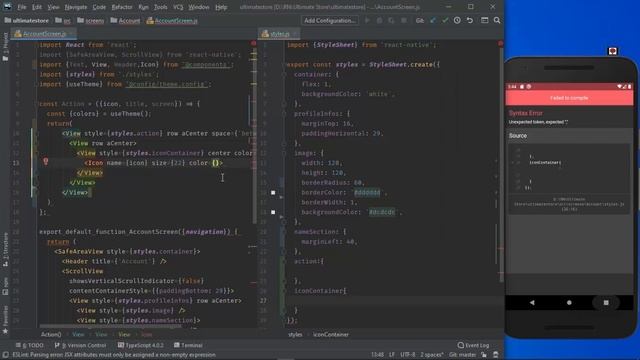Click caret position 13:48 in status bar
Image resolution: width=640 pixels, height=360 pixels.
tap(378, 355)
